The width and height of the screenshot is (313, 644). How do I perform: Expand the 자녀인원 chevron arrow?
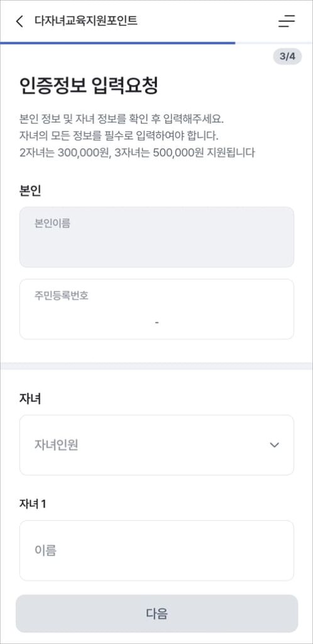[x=275, y=445]
